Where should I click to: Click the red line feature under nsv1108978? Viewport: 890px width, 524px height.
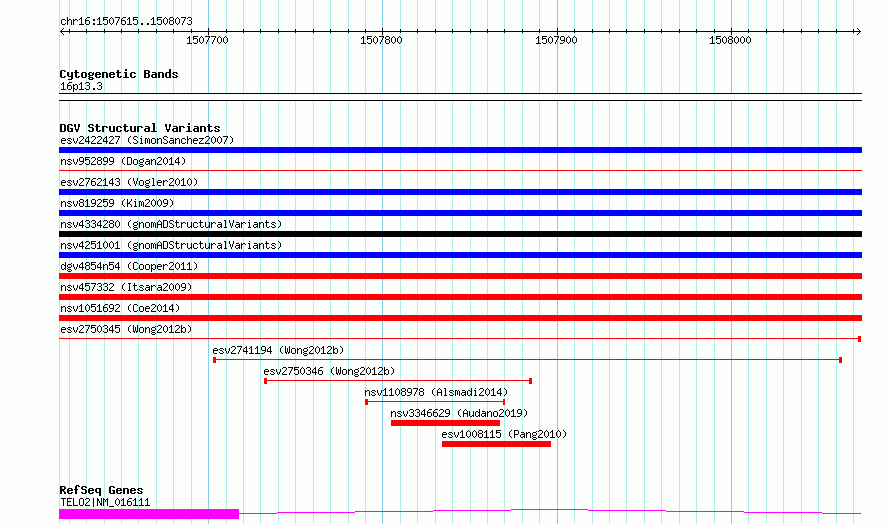pyautogui.click(x=435, y=402)
